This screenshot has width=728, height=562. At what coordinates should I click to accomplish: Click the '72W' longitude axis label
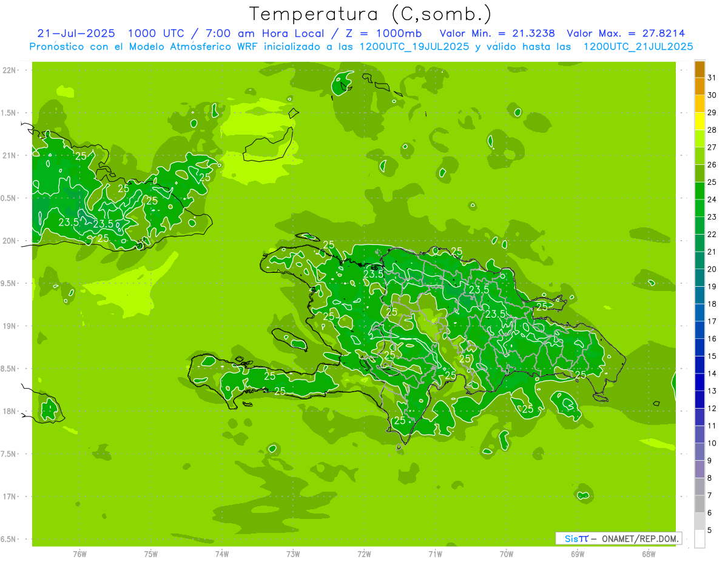(365, 554)
